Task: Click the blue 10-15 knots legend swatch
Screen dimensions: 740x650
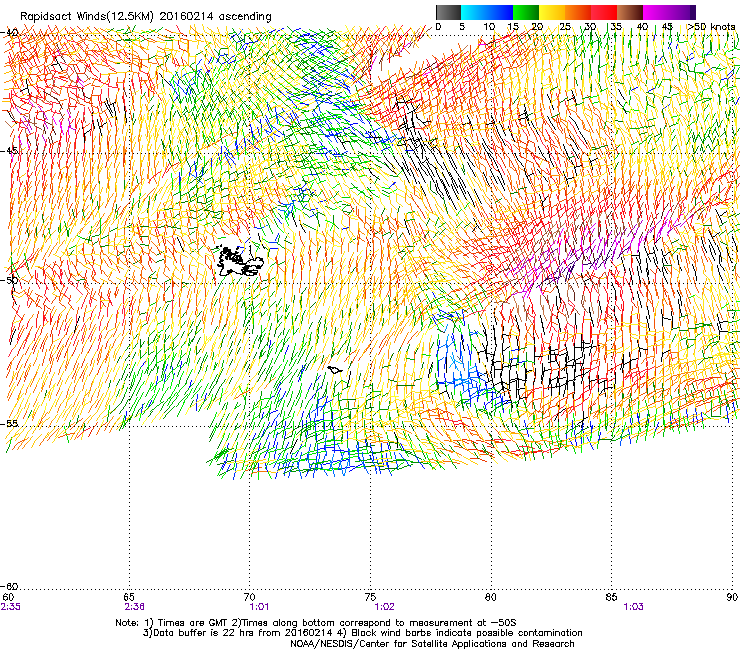Action: (500, 12)
